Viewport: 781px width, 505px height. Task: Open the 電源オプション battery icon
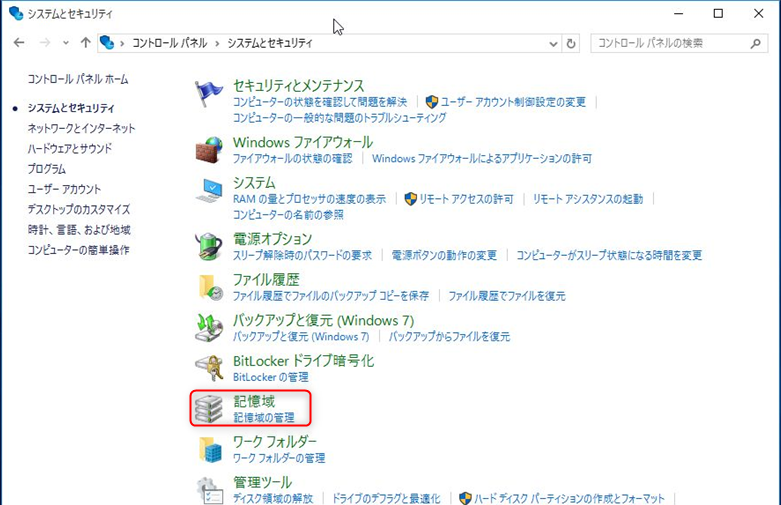tap(210, 247)
